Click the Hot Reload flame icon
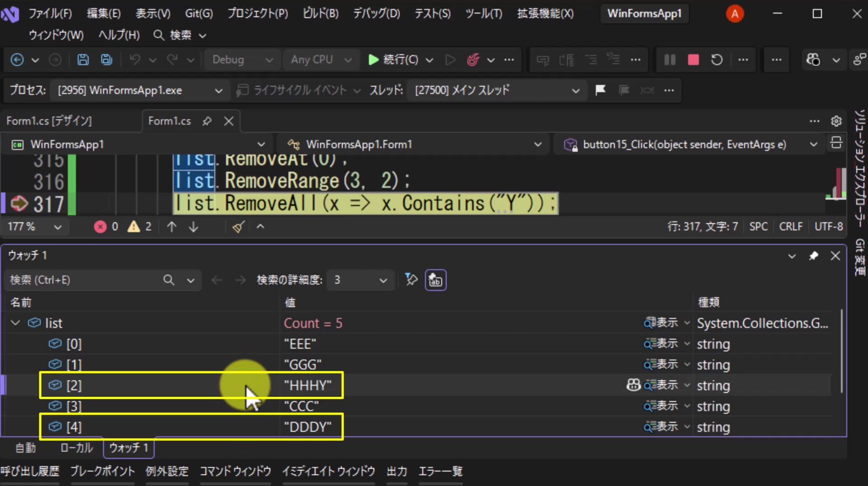Viewport: 868px width, 486px height. click(473, 60)
